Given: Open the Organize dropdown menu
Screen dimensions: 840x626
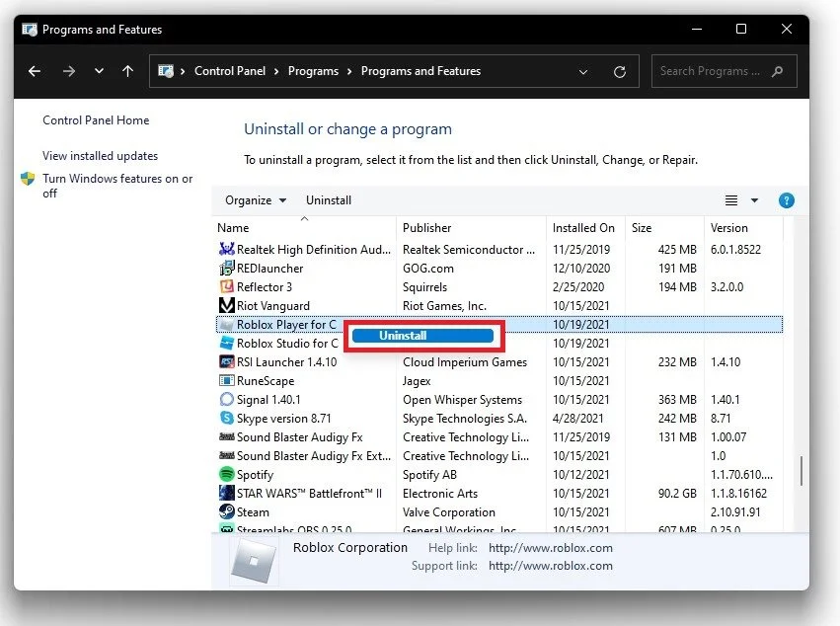Looking at the screenshot, I should click(256, 200).
